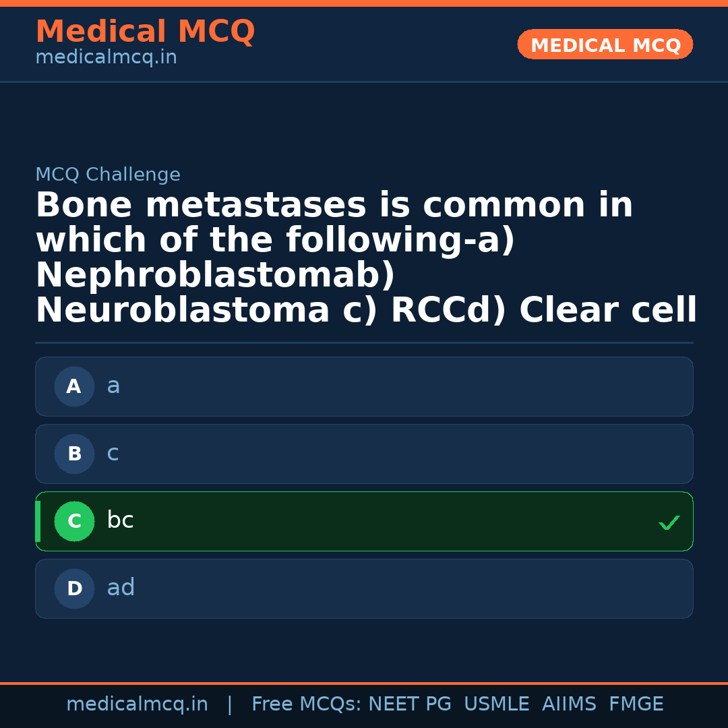728x728 pixels.
Task: Click the USMLE footer item
Action: coord(497,703)
